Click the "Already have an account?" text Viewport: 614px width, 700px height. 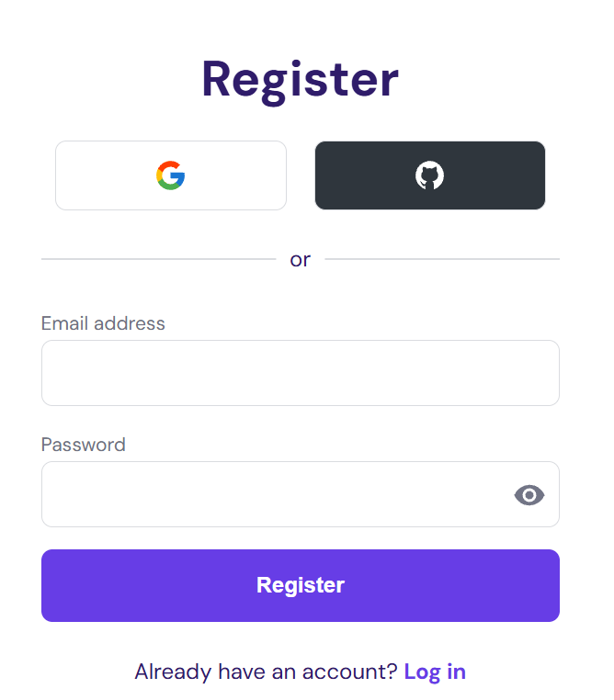tap(266, 672)
